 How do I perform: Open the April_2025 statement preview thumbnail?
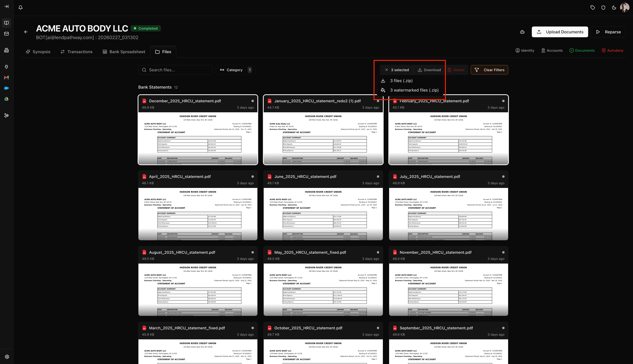pos(198,214)
